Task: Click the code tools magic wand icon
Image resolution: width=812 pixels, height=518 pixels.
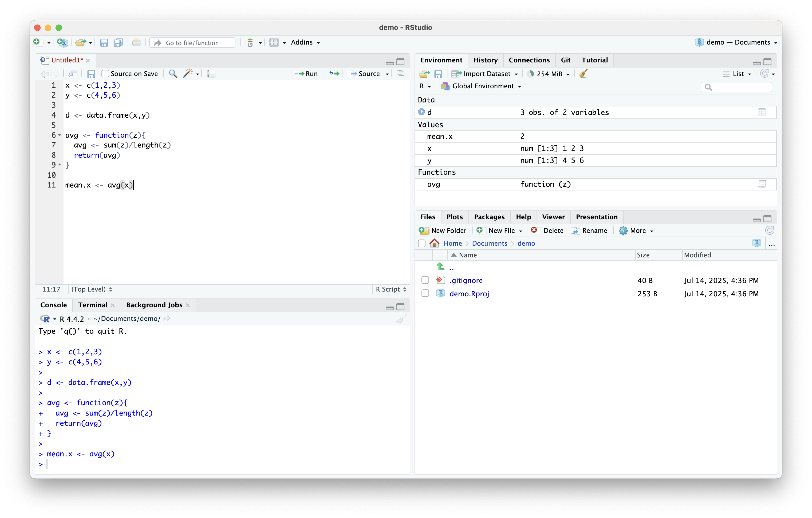Action: (x=188, y=73)
